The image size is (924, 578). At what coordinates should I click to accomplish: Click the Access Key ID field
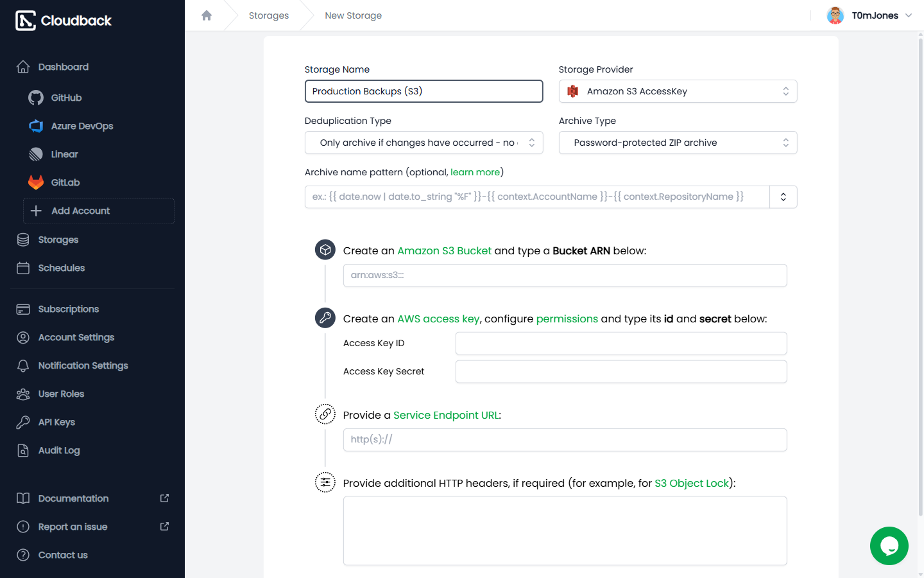click(621, 344)
